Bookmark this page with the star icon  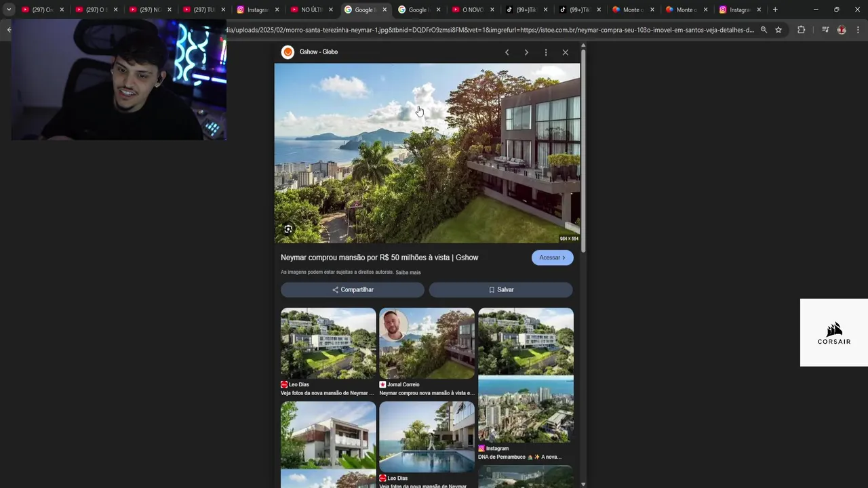coord(778,30)
